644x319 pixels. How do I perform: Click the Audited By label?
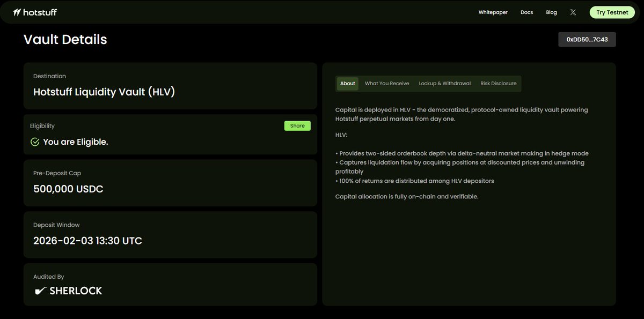(48, 277)
